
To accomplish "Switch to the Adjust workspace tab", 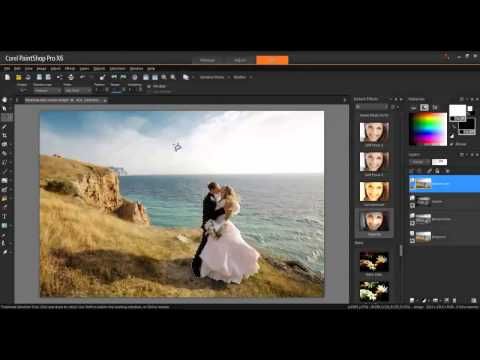I will (240, 60).
